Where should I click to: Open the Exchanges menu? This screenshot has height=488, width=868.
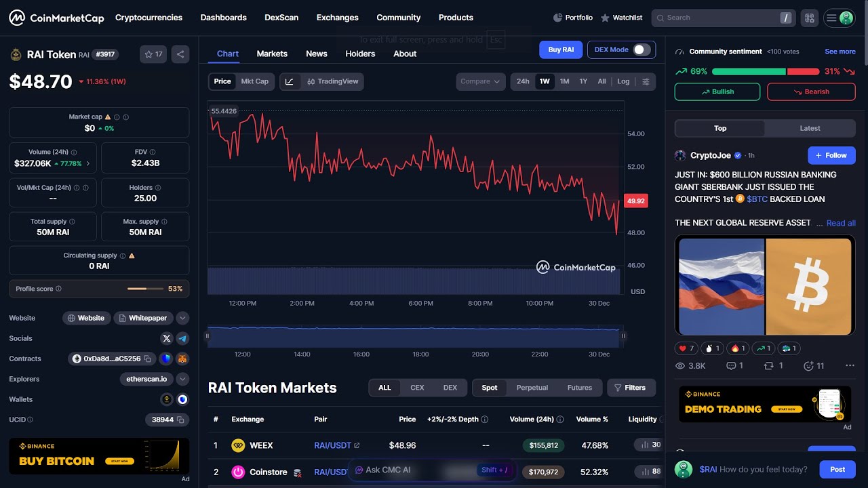pyautogui.click(x=337, y=18)
